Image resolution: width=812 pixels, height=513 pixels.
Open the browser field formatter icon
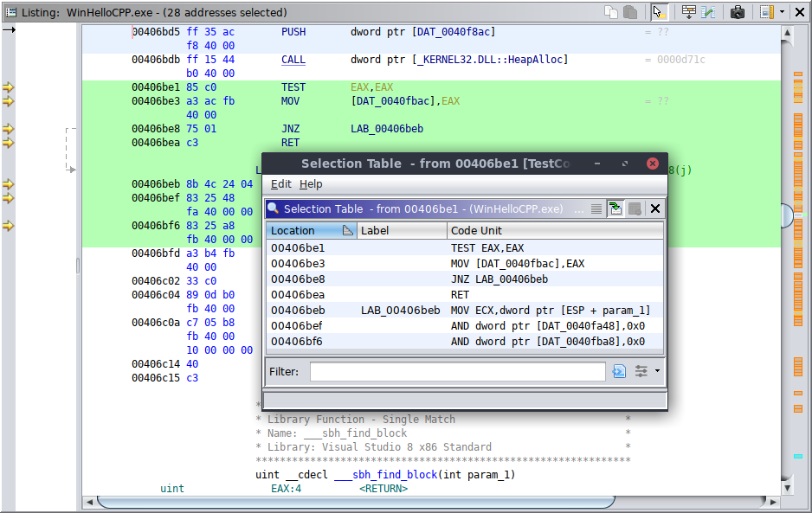click(x=689, y=12)
